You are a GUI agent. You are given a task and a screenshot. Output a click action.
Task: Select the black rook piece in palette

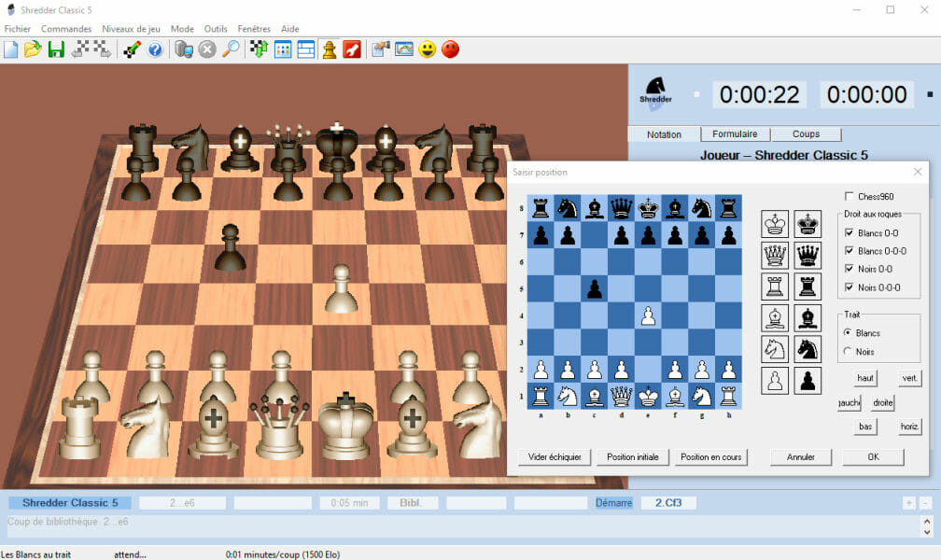click(x=808, y=287)
